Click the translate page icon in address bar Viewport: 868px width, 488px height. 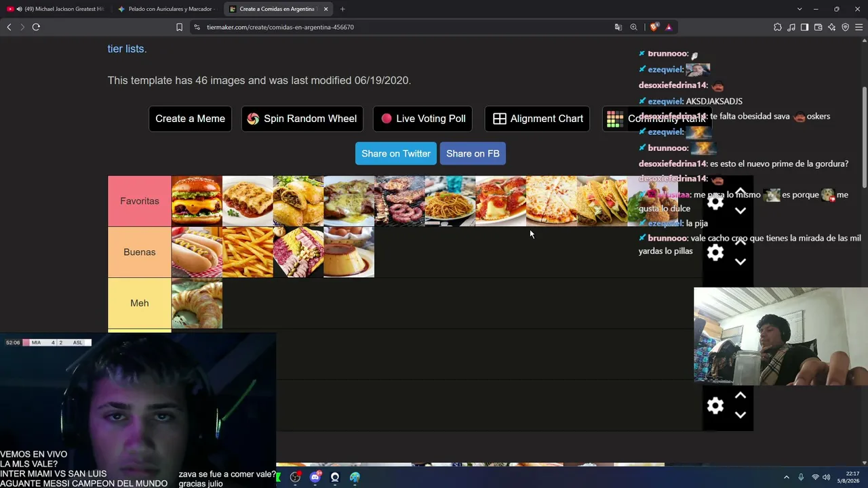(618, 27)
